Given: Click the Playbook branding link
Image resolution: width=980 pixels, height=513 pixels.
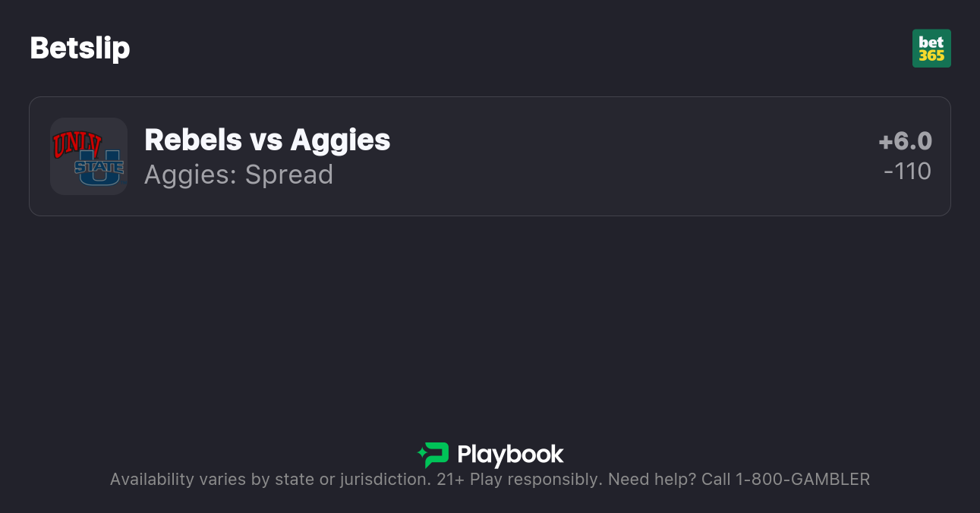Looking at the screenshot, I should pos(490,455).
